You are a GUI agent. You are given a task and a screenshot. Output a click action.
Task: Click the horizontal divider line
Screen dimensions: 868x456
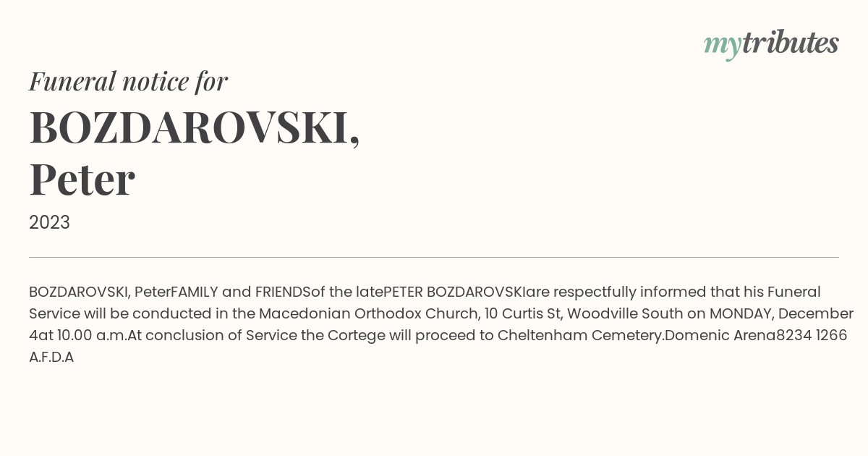pyautogui.click(x=434, y=257)
